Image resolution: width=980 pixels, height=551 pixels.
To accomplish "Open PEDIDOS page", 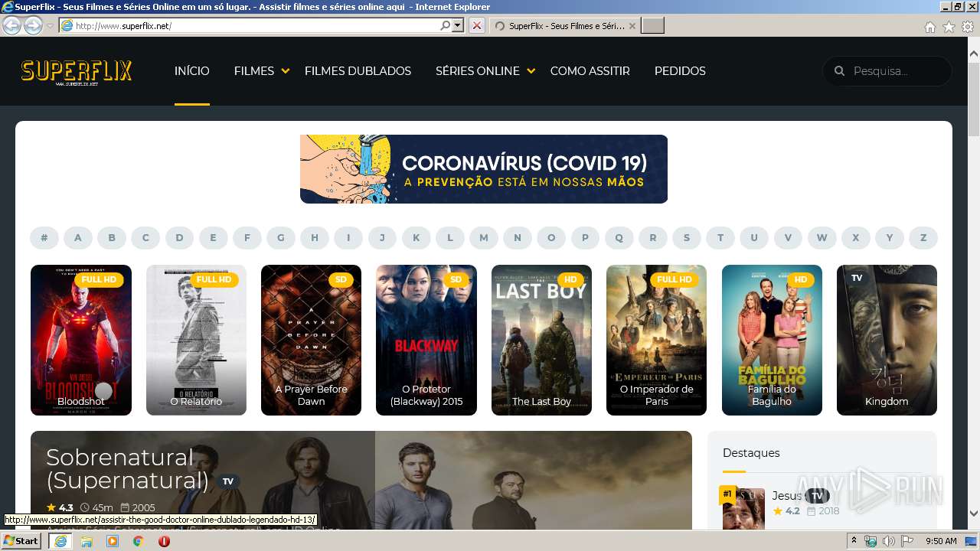I will pyautogui.click(x=680, y=71).
